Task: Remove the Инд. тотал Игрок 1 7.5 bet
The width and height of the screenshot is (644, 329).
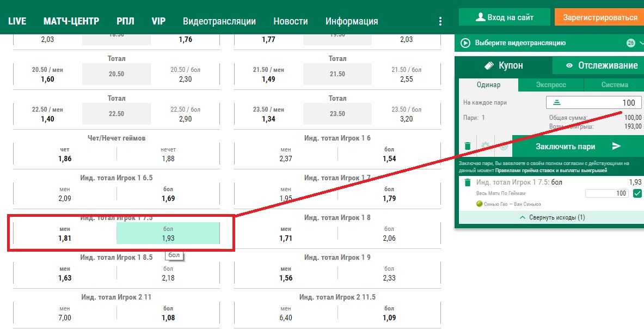Action: click(x=468, y=182)
